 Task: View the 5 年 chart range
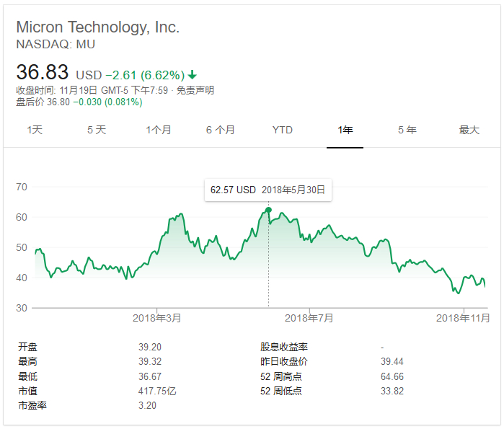[407, 130]
